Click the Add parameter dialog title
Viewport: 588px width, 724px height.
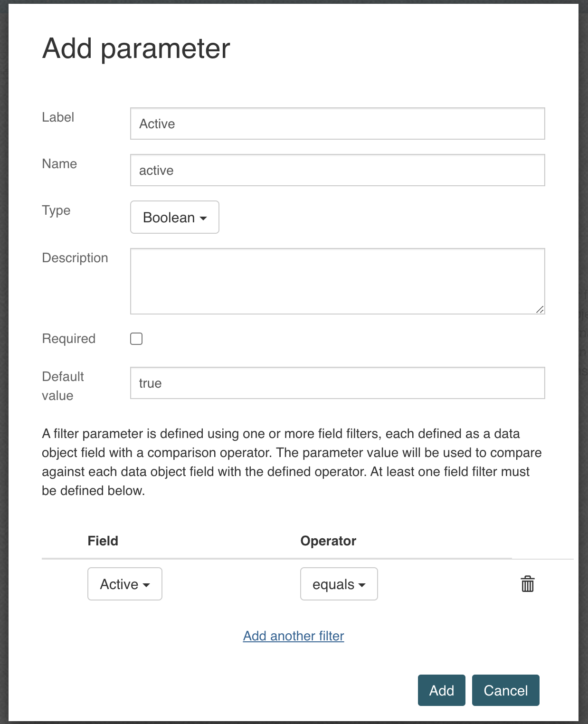pos(137,47)
